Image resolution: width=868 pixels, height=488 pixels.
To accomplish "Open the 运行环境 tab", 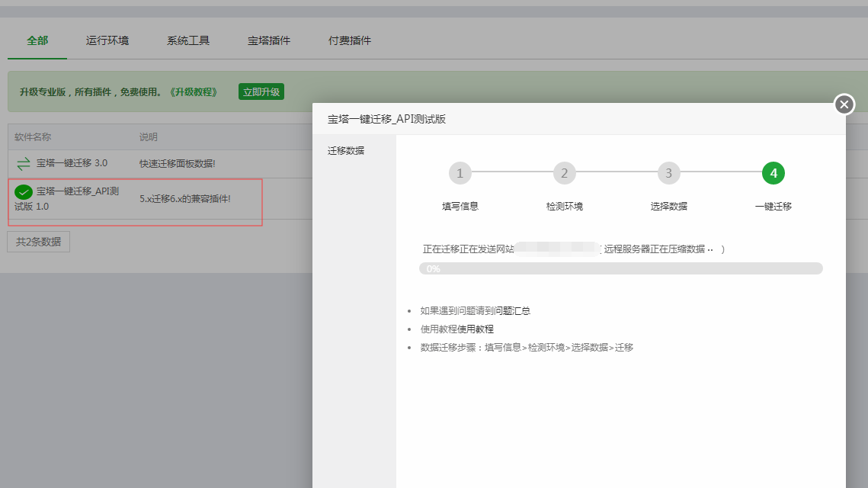I will click(x=107, y=40).
